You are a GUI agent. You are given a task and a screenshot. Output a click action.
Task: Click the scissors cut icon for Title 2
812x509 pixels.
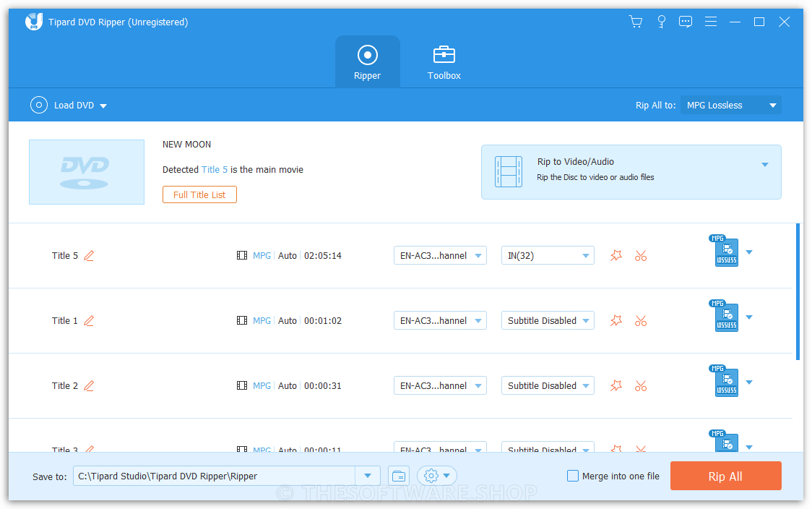click(x=640, y=386)
